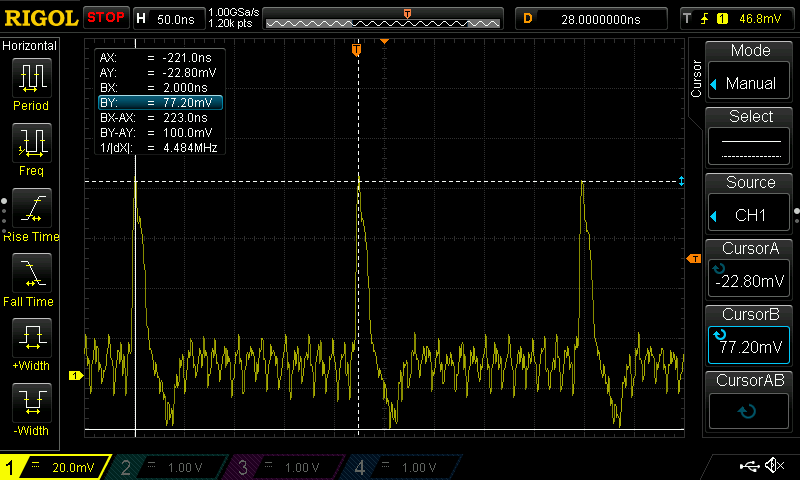
Task: Click the red STOP run-state button
Action: pyautogui.click(x=106, y=18)
